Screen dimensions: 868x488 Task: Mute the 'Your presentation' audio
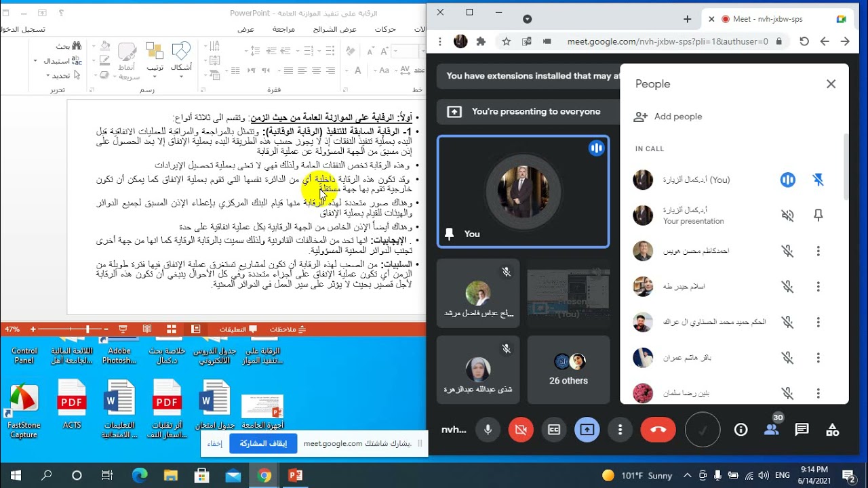pos(787,216)
